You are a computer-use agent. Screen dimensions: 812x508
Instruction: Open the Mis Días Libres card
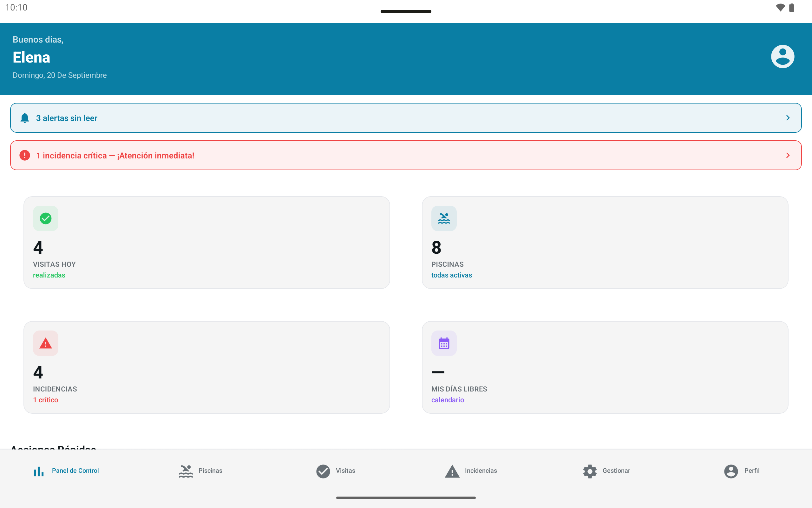coord(605,367)
